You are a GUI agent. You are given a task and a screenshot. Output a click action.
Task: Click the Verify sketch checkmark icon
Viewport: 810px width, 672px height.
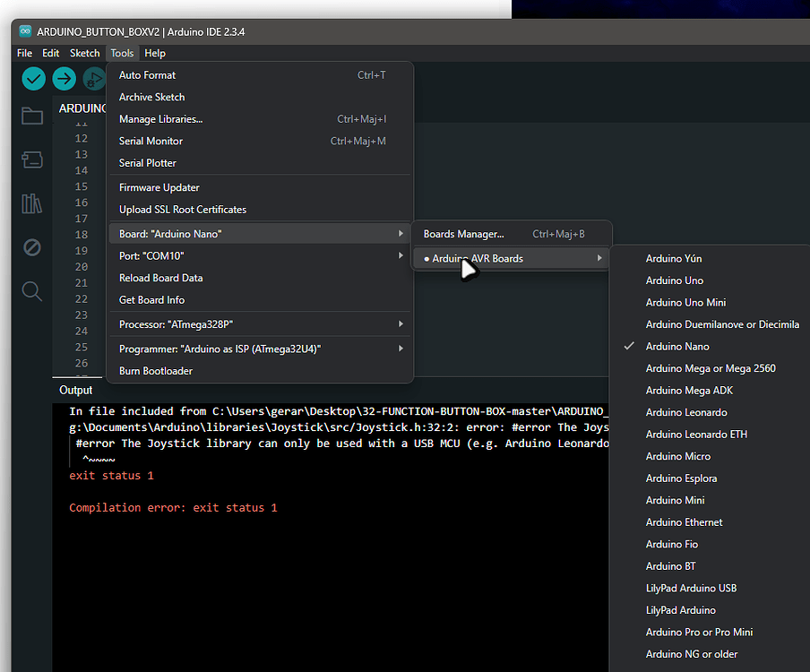[x=33, y=79]
